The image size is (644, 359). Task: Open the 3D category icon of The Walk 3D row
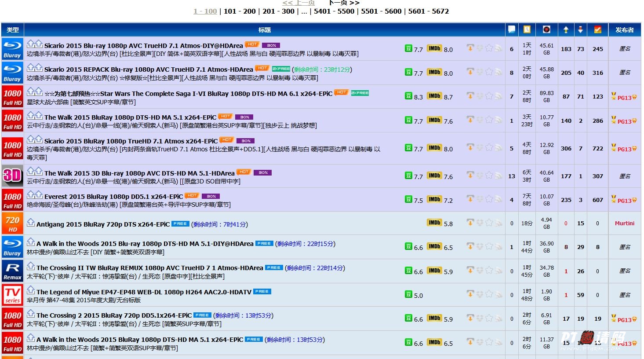[x=12, y=176]
